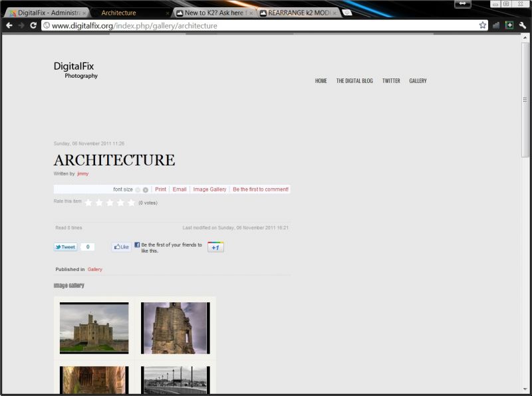Rate the item one star
The width and height of the screenshot is (532, 396).
88,203
